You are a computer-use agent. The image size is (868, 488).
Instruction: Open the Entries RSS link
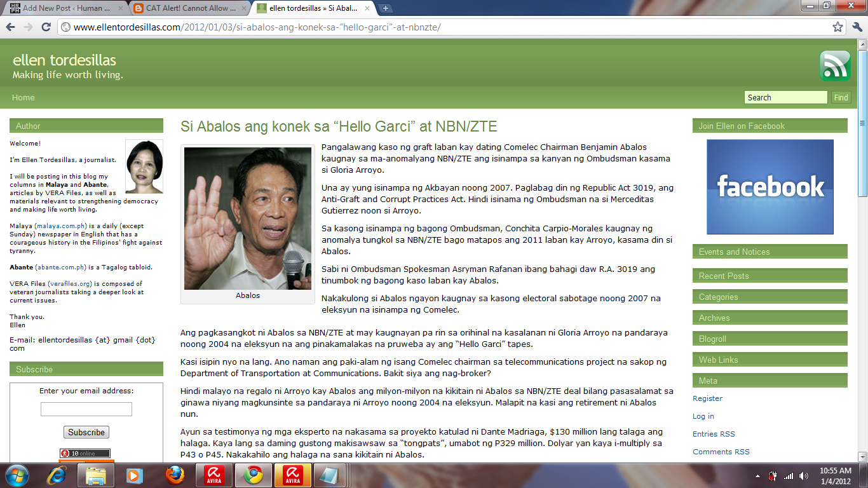[x=714, y=434]
